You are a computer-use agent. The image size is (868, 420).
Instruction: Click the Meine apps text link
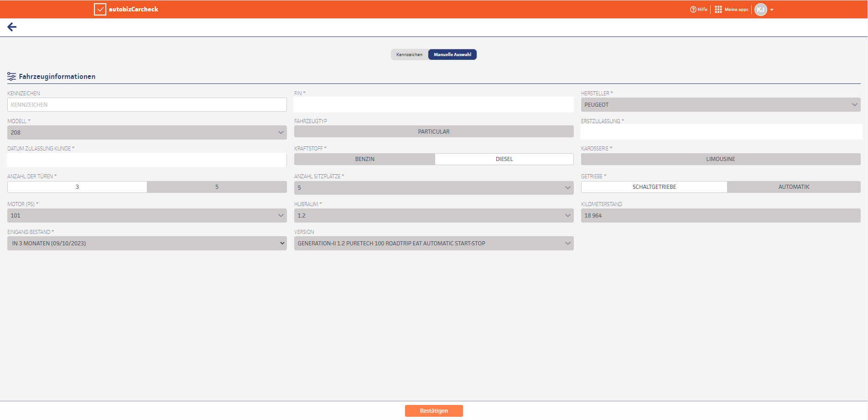coord(736,10)
